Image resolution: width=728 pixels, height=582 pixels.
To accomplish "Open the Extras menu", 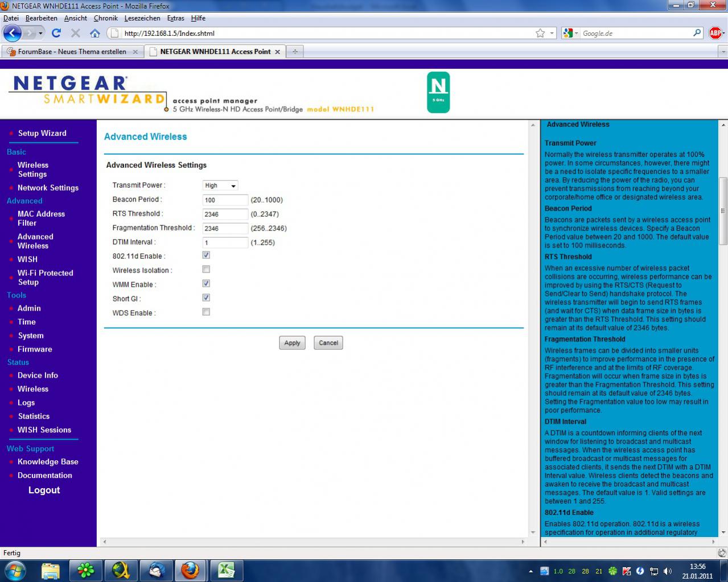I will [175, 18].
